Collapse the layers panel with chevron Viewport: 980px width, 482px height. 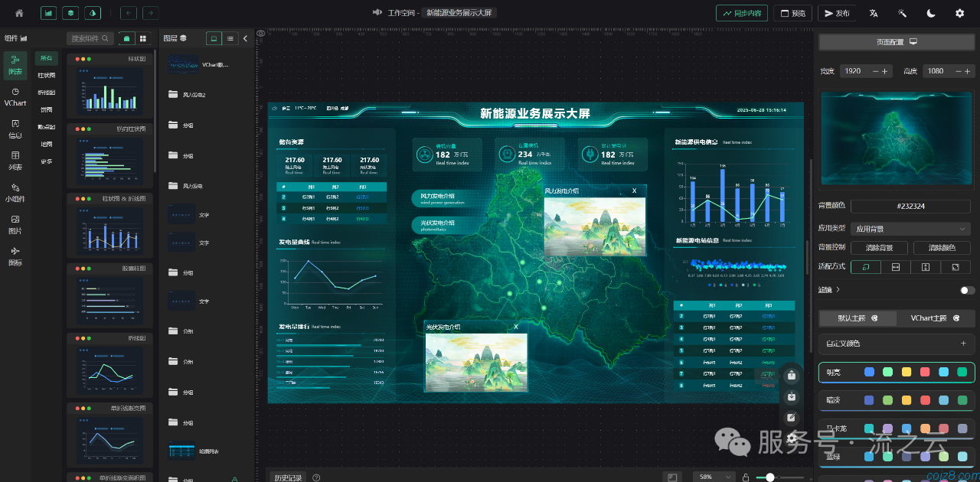pyautogui.click(x=245, y=38)
